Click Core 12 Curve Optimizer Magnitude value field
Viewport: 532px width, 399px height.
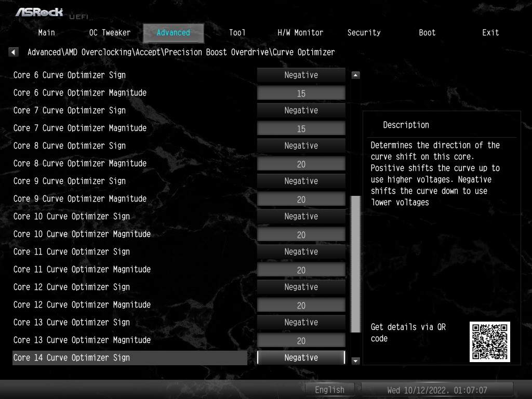tap(301, 304)
